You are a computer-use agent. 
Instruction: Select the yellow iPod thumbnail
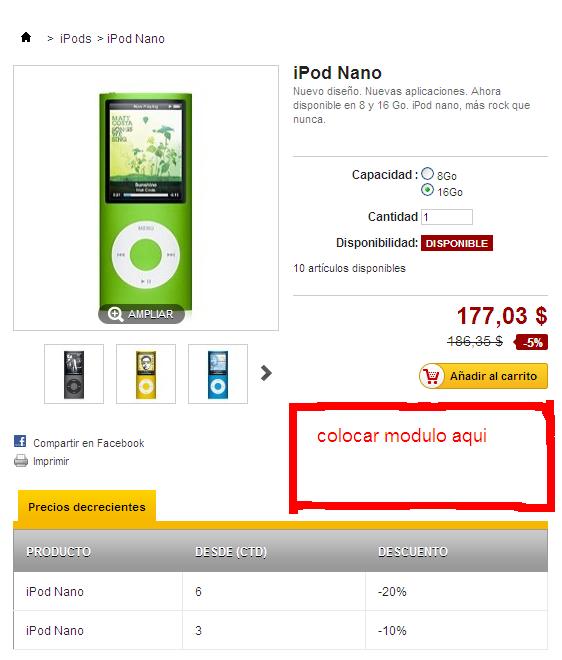point(146,374)
